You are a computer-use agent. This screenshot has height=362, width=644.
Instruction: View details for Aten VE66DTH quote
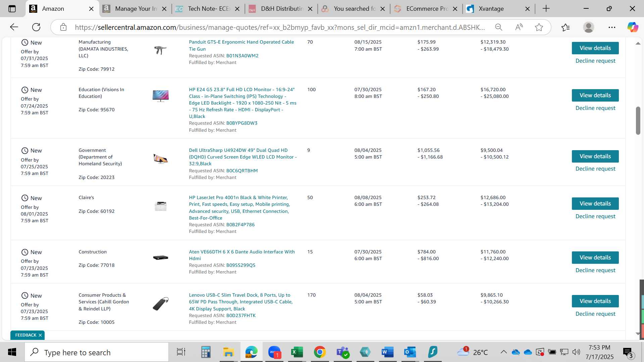tap(595, 257)
